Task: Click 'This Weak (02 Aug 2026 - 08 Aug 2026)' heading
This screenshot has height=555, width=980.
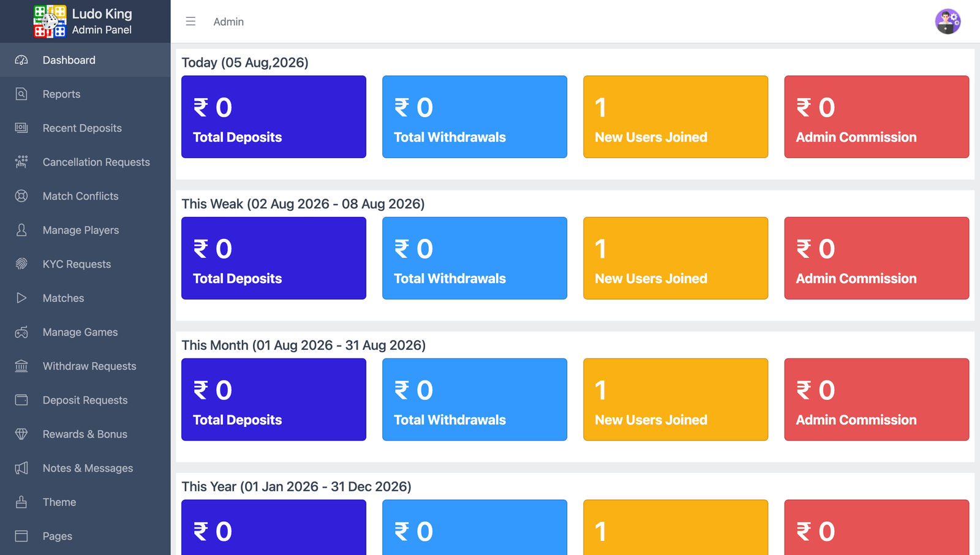Action: click(x=303, y=204)
